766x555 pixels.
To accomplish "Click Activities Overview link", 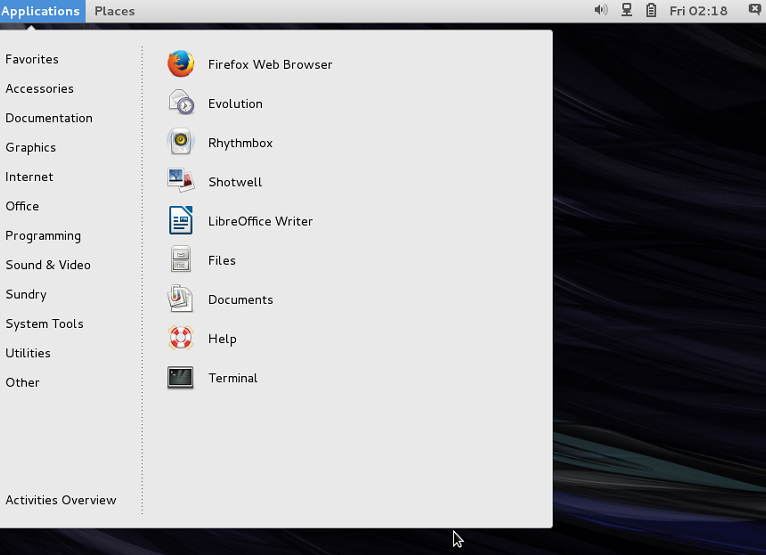I will (61, 500).
